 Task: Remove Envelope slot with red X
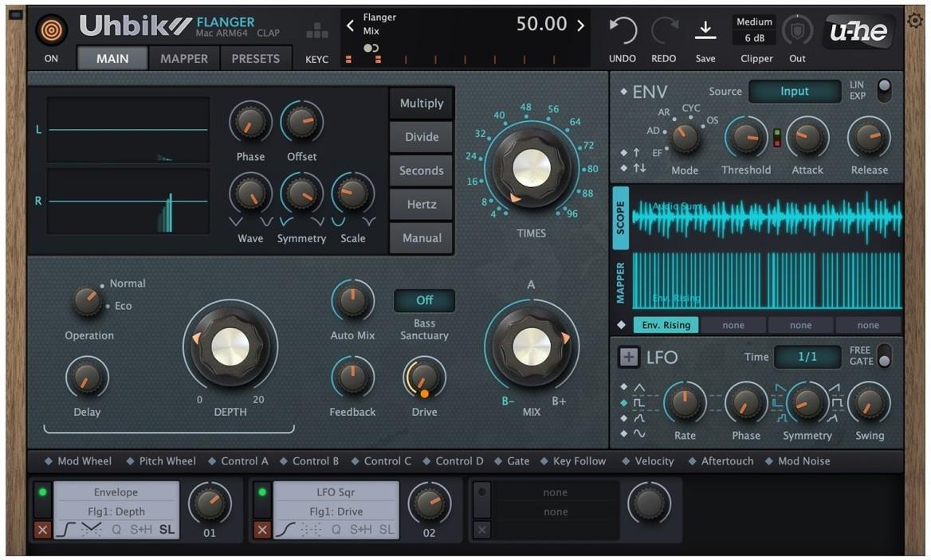tap(42, 530)
